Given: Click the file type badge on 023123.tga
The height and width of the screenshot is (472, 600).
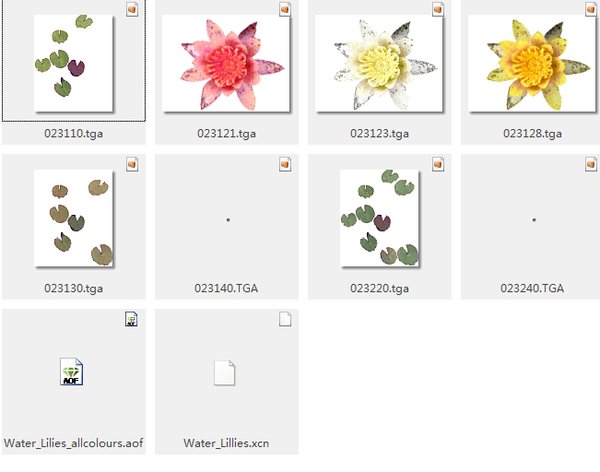Looking at the screenshot, I should click(x=438, y=10).
